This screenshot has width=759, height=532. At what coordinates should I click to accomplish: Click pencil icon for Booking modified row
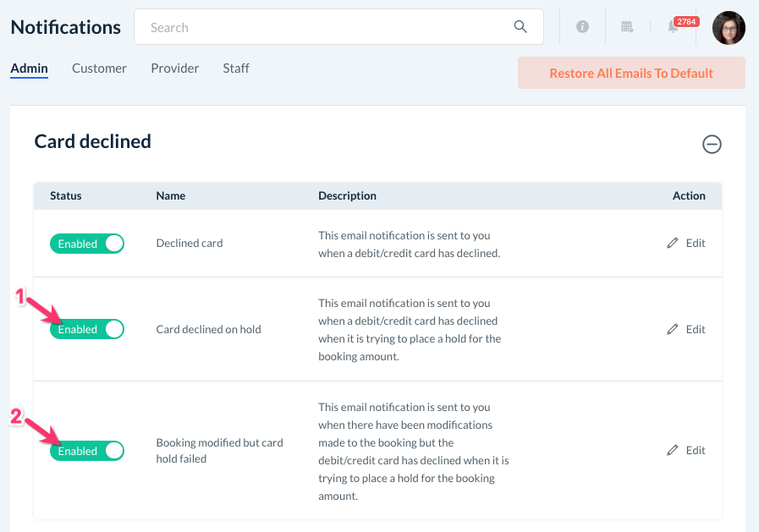[x=673, y=450]
